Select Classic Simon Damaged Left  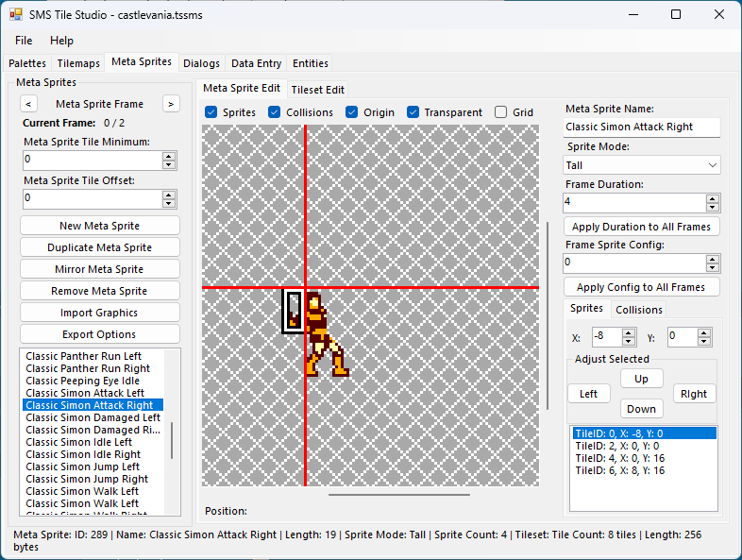tap(93, 417)
